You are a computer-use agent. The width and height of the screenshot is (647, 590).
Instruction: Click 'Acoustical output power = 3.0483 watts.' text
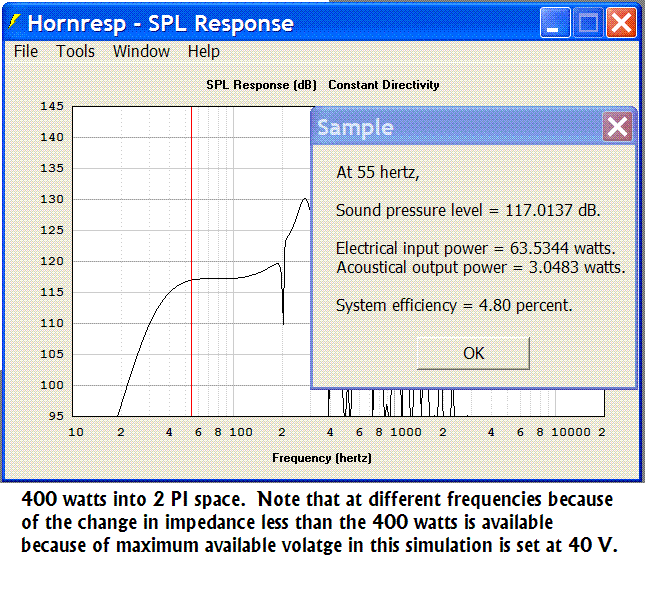(481, 267)
